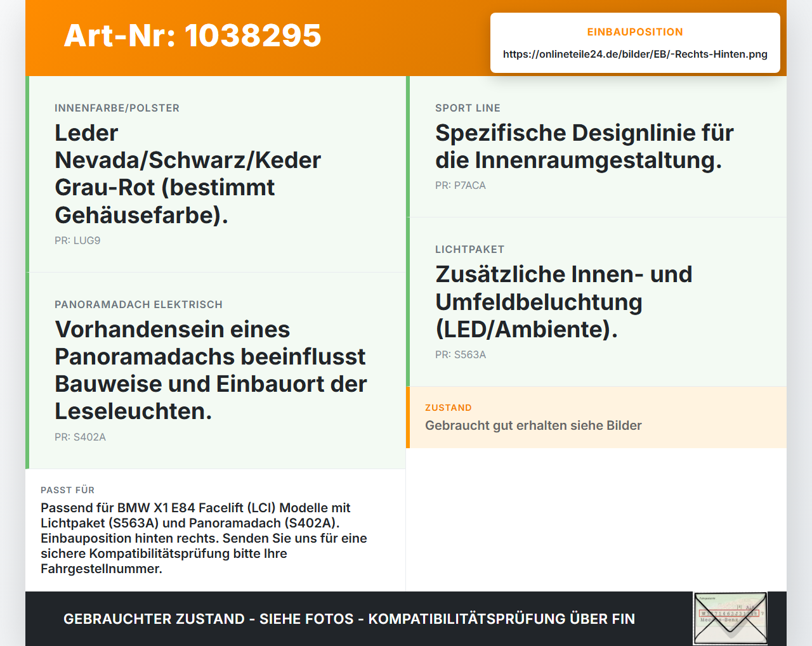Click the PR: S563A code
This screenshot has width=812, height=646.
[x=461, y=354]
